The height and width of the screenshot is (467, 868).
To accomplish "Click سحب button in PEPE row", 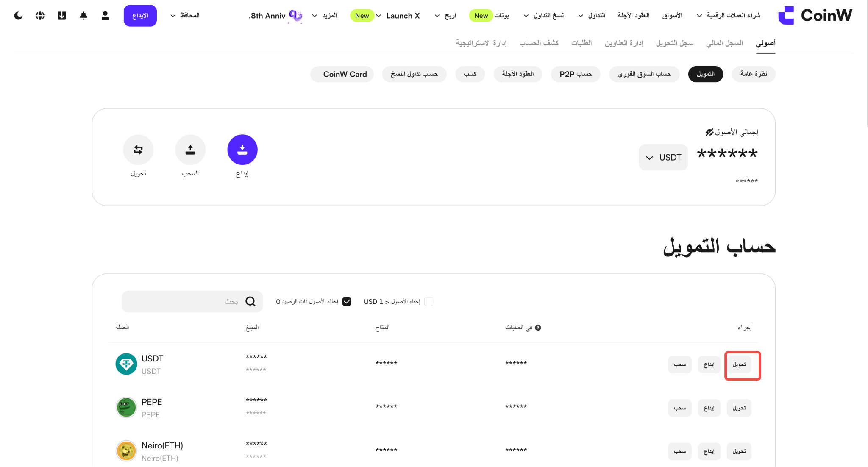I will [x=680, y=408].
